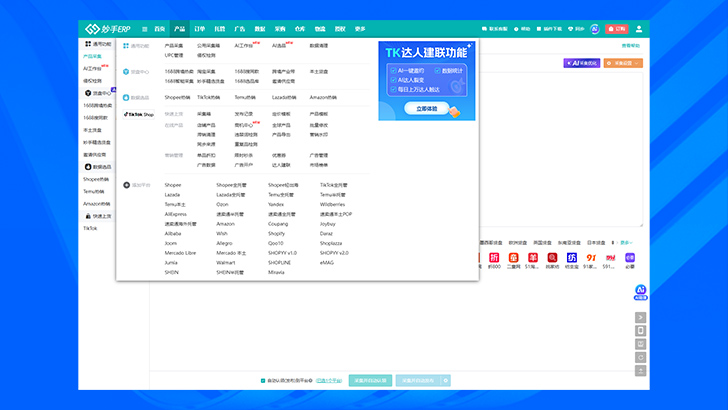Select the 产品 top navigation tab

pos(180,29)
